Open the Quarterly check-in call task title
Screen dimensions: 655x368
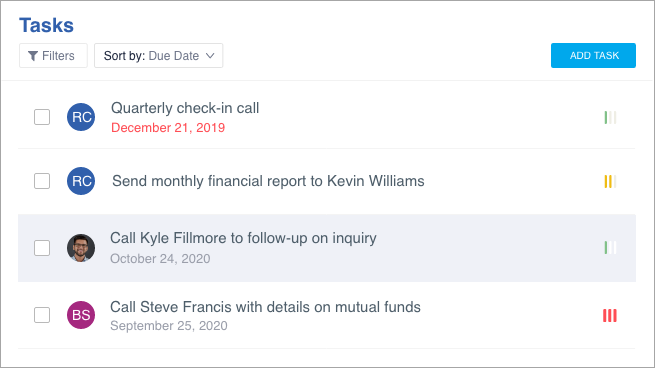pos(185,108)
